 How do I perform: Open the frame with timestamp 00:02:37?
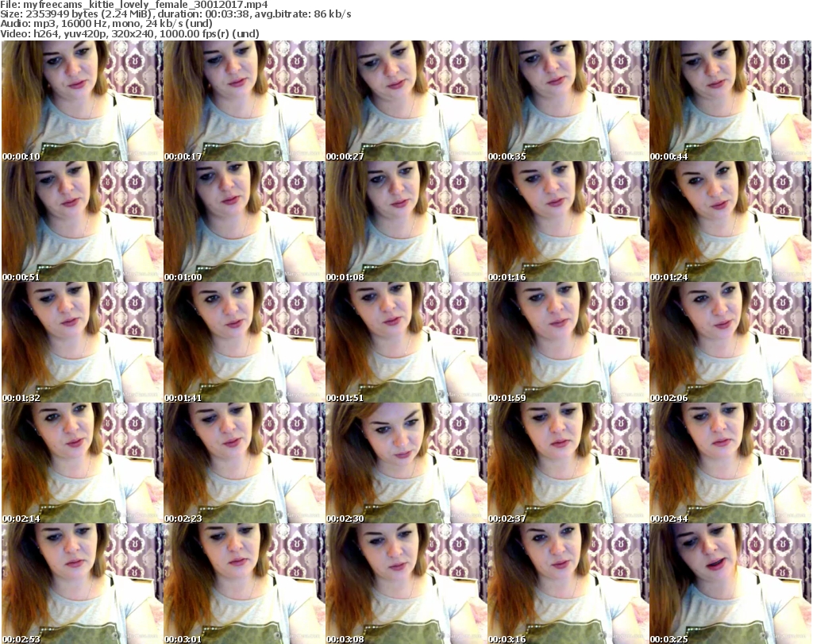[x=568, y=463]
